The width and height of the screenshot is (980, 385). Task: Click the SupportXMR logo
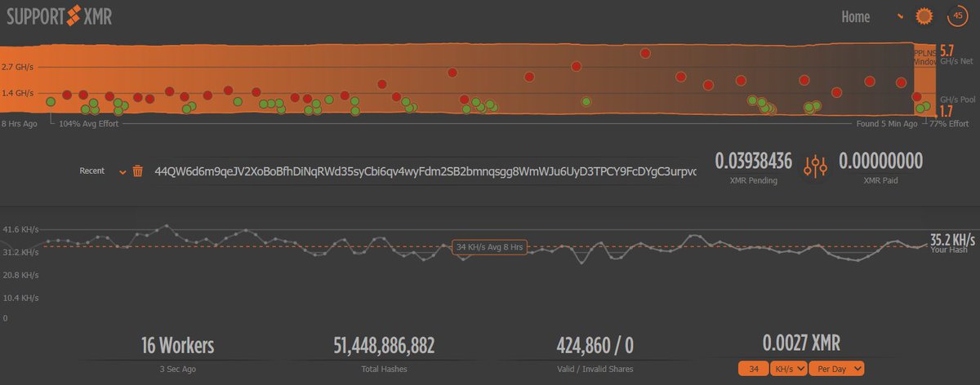coord(58,15)
